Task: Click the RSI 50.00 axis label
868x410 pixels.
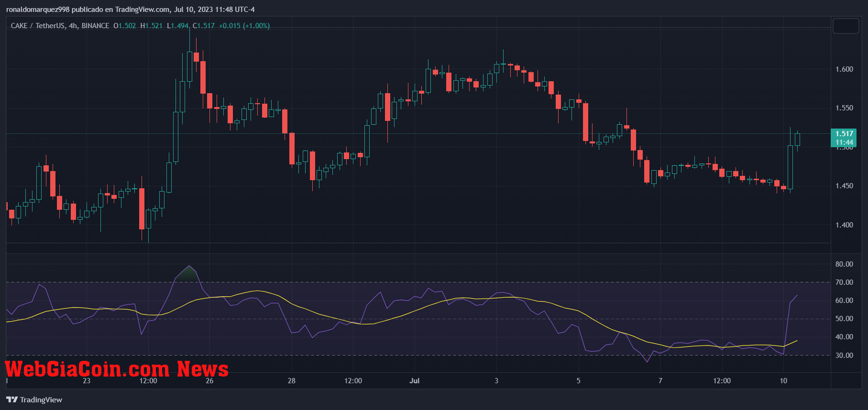Action: click(844, 319)
